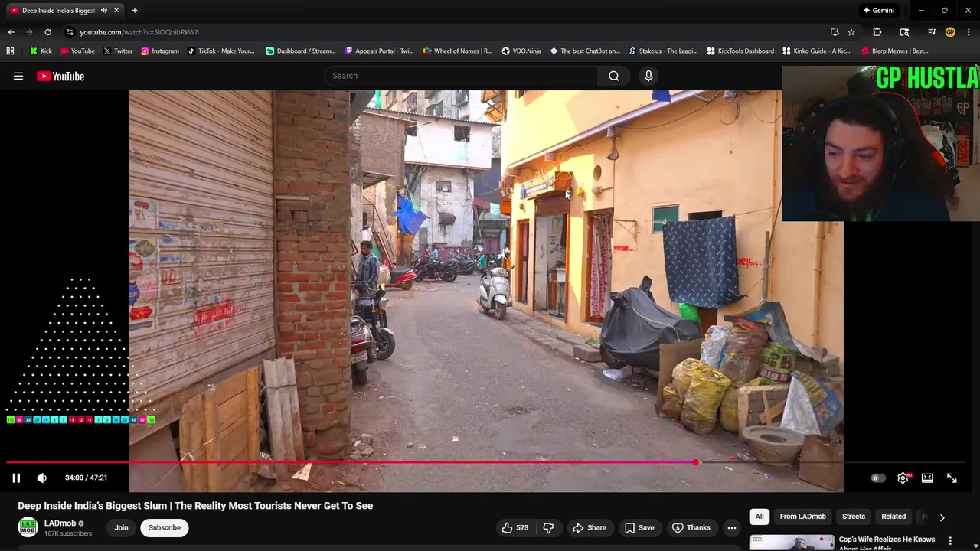This screenshot has height=551, width=980.
Task: Dislike the video with thumbs down
Action: [x=548, y=527]
